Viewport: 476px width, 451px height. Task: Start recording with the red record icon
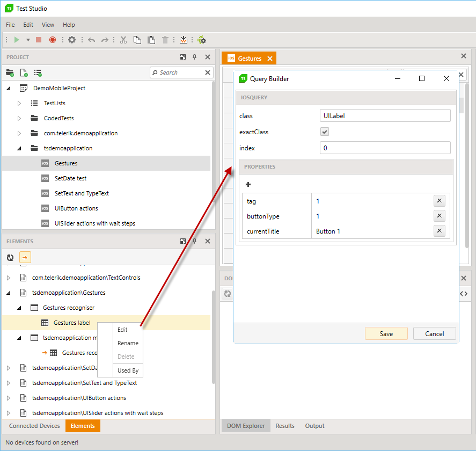53,40
